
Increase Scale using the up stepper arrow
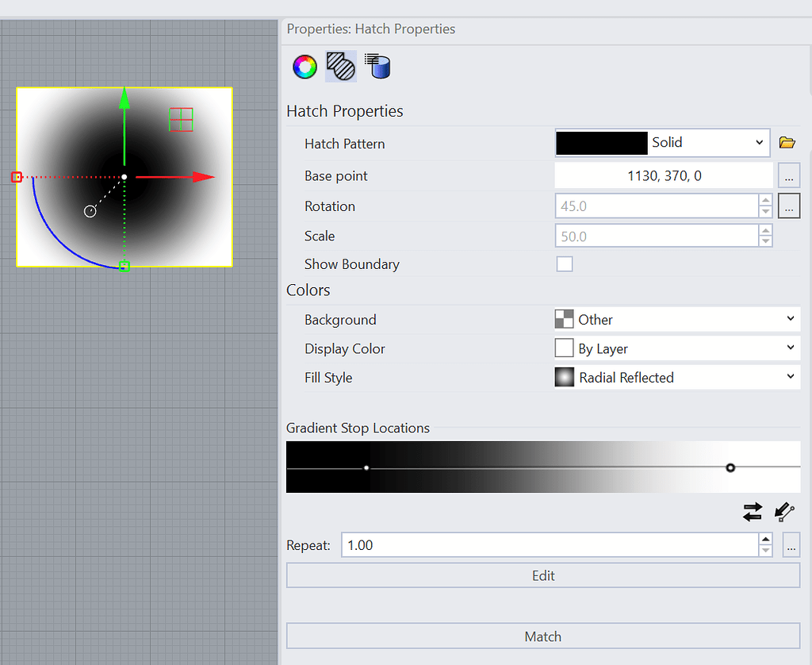coord(765,231)
